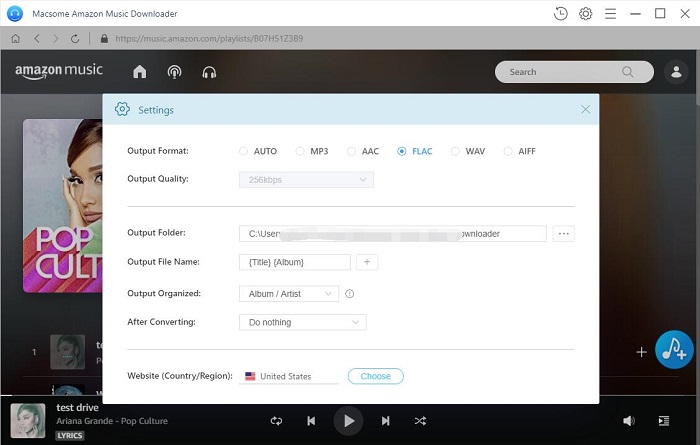The height and width of the screenshot is (445, 700).
Task: Skip to next track
Action: pos(385,420)
